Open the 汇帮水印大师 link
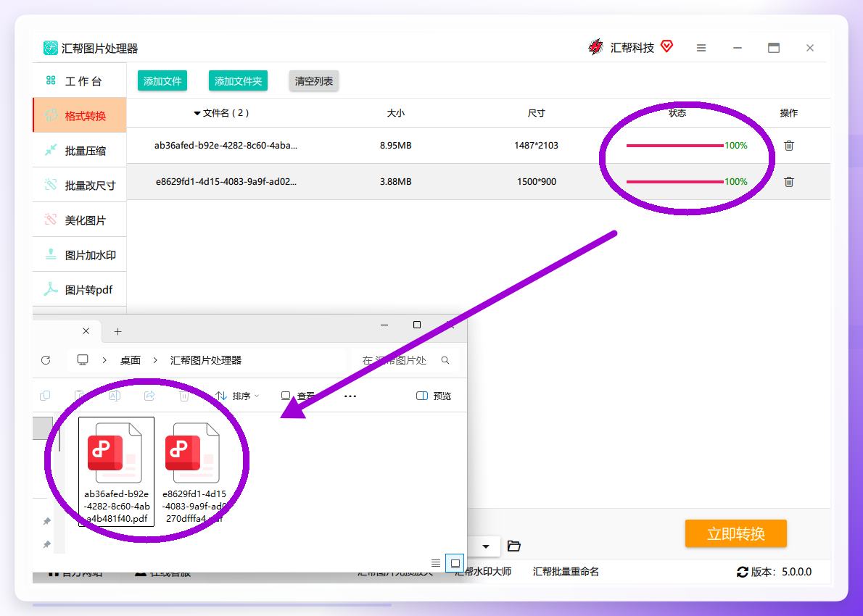Screen dimensions: 863x616 coord(484,572)
